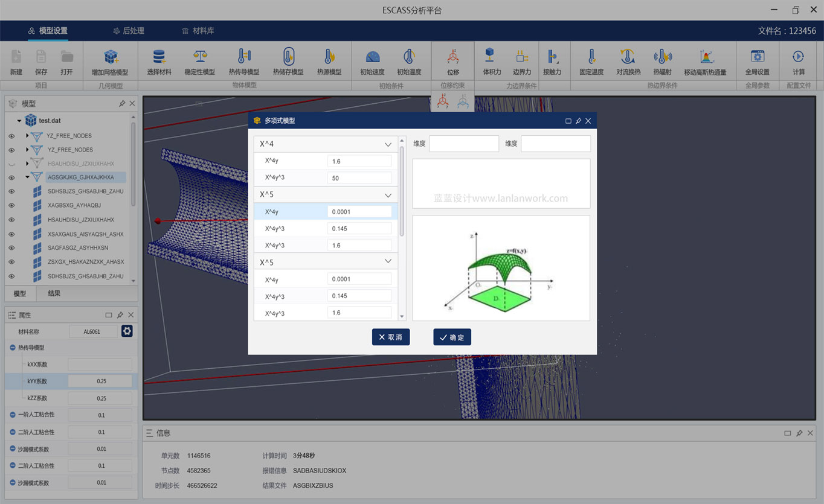Open the 结果 tab in model panel
The height and width of the screenshot is (504, 824).
[x=54, y=293]
